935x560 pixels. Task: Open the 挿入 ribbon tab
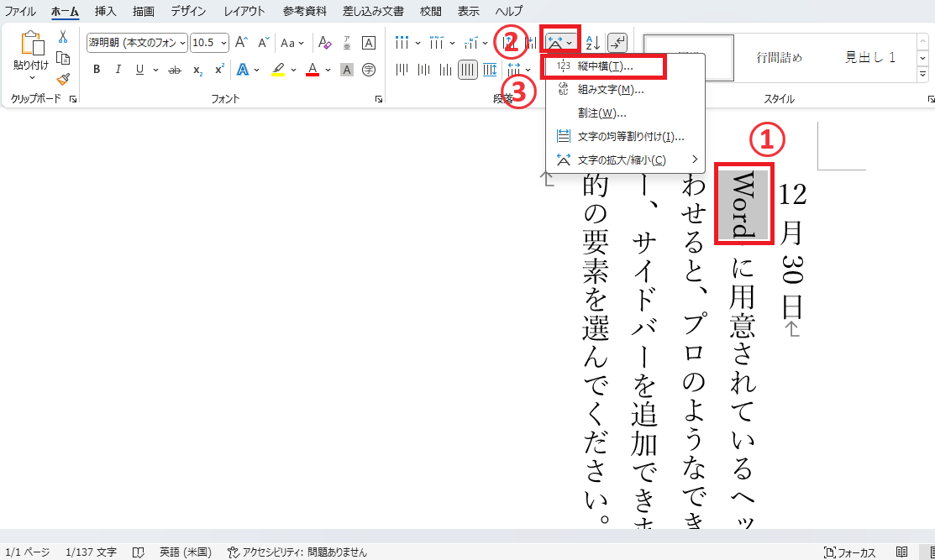coord(106,11)
